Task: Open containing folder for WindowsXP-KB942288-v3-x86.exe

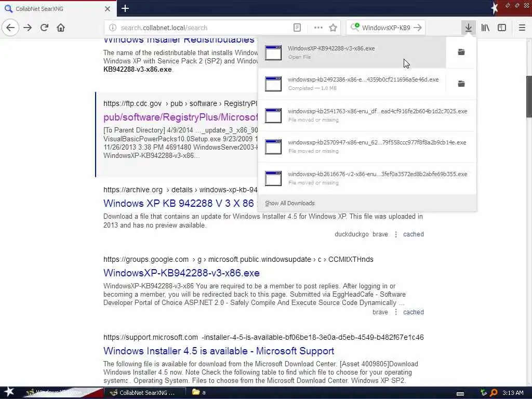Action: point(461,52)
